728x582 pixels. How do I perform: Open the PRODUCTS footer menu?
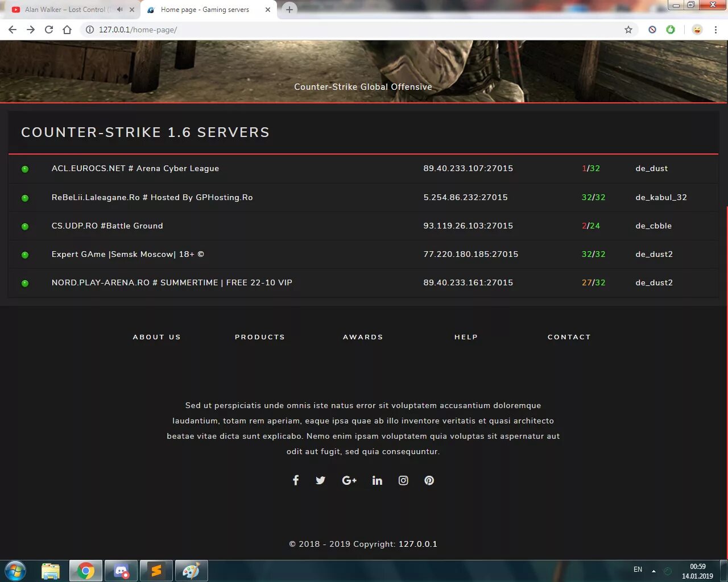pos(260,337)
